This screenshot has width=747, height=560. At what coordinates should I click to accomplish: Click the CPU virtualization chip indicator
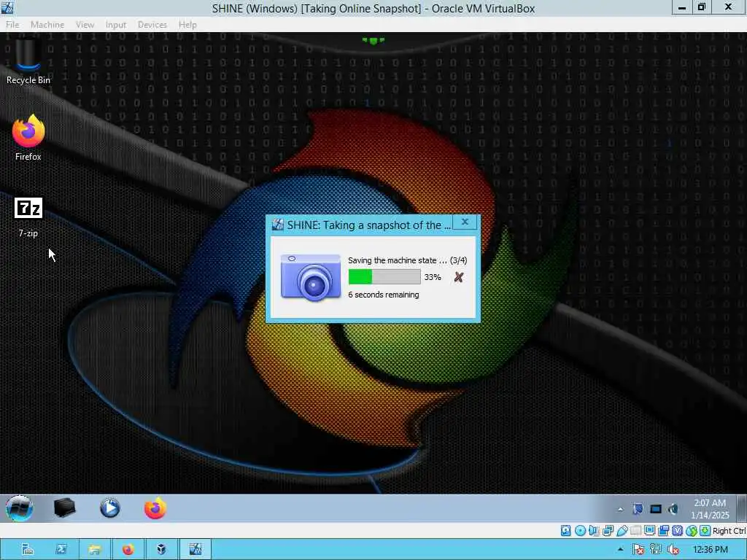(677, 531)
